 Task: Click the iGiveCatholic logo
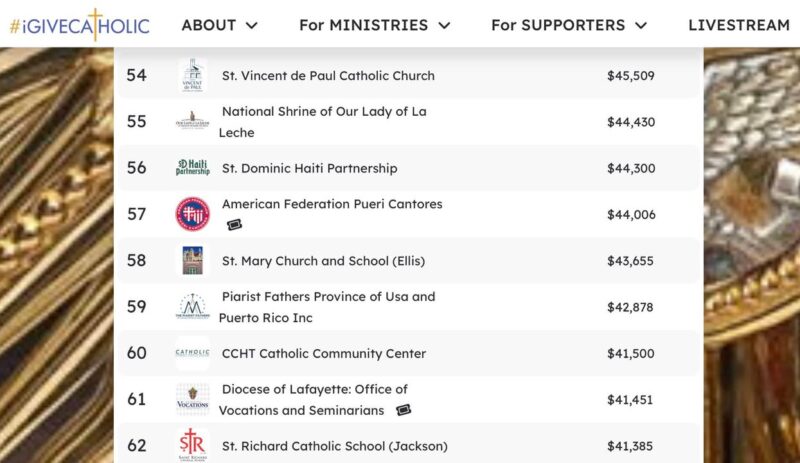79,25
